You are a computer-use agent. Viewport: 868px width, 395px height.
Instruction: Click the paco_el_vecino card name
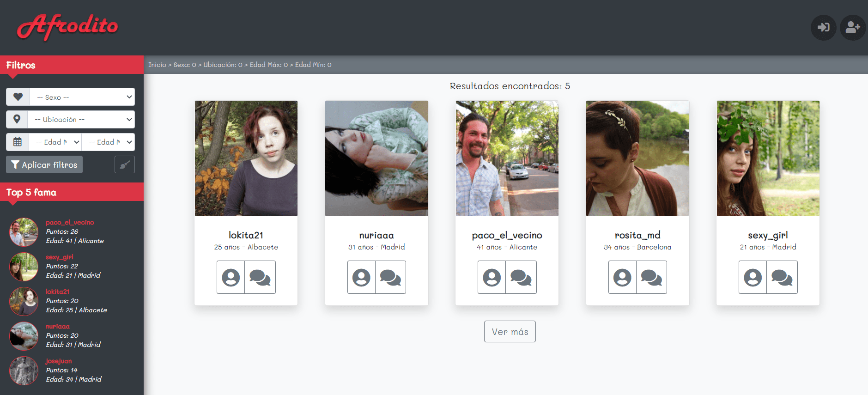tap(507, 236)
